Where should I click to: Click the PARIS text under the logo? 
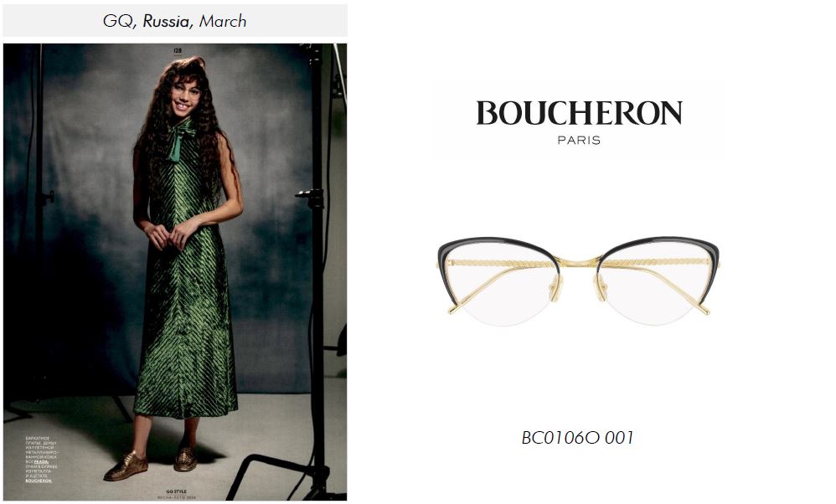(579, 141)
